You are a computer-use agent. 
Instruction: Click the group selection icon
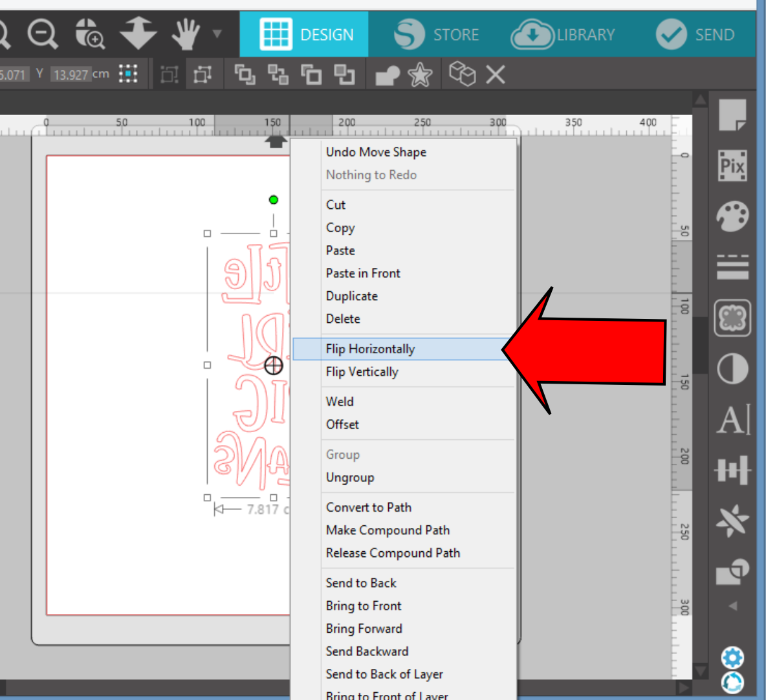(x=170, y=75)
